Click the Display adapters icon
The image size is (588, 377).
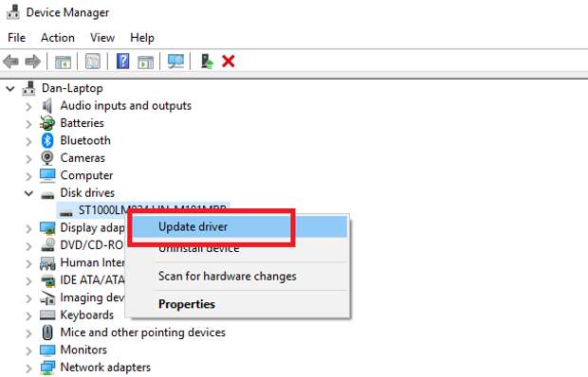(x=47, y=228)
